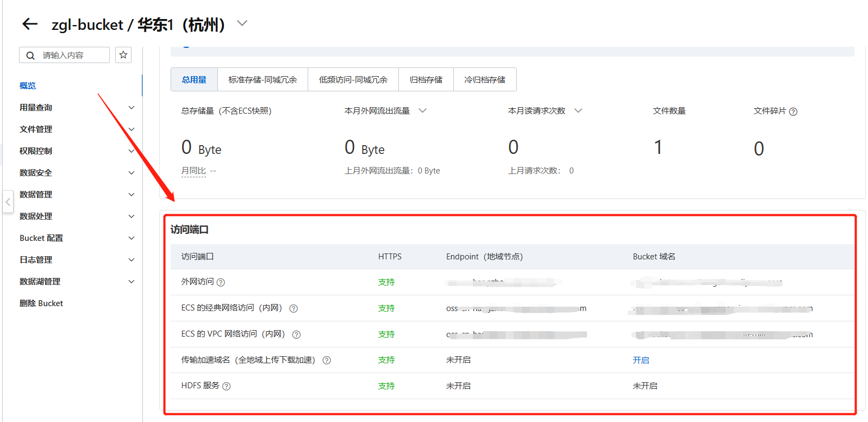Click the star favorites icon
Viewport: 868px width, 422px height.
point(123,55)
